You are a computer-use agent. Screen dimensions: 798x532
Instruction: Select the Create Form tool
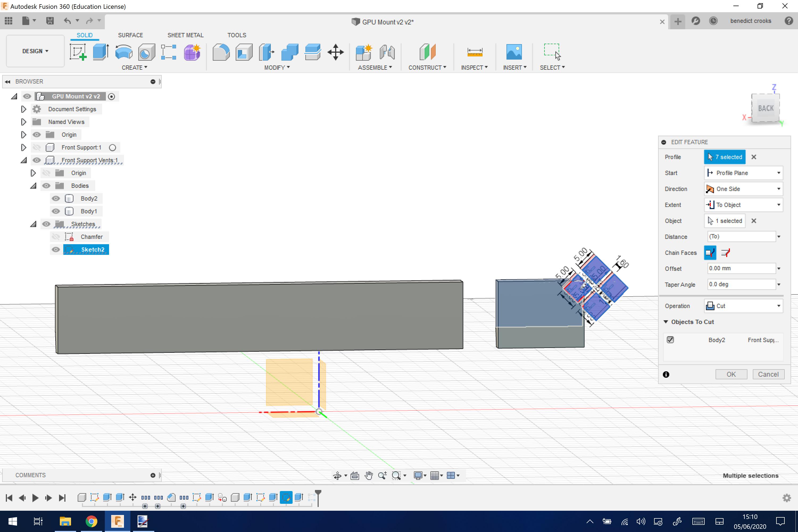coord(192,52)
